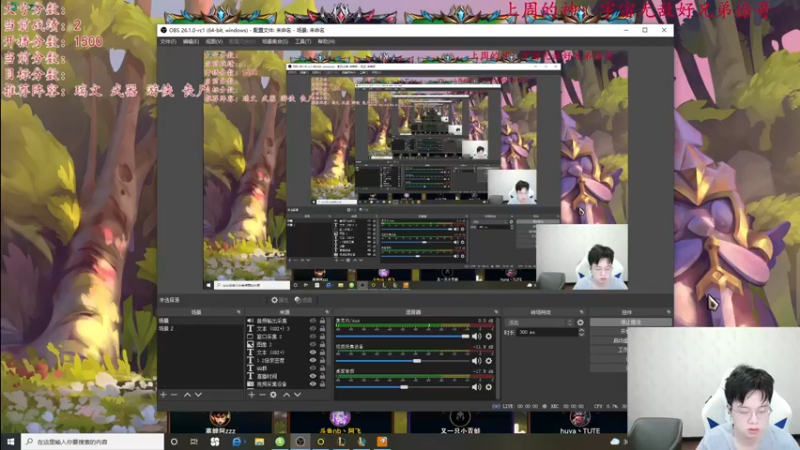Click the 停止推流 button in controls

tap(631, 322)
